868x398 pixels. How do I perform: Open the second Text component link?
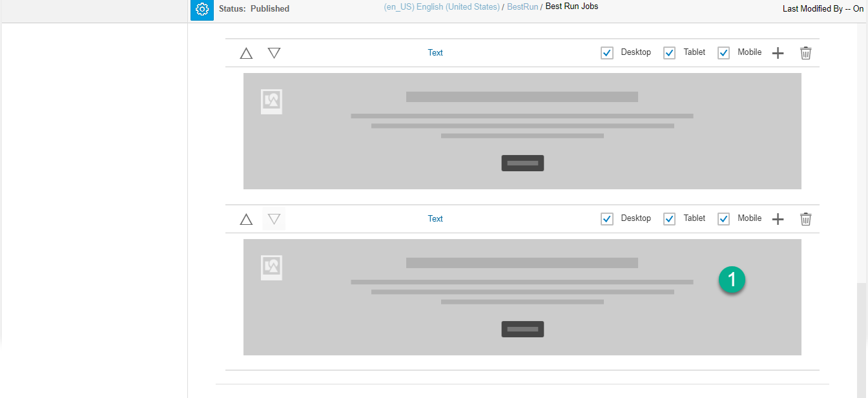[435, 219]
